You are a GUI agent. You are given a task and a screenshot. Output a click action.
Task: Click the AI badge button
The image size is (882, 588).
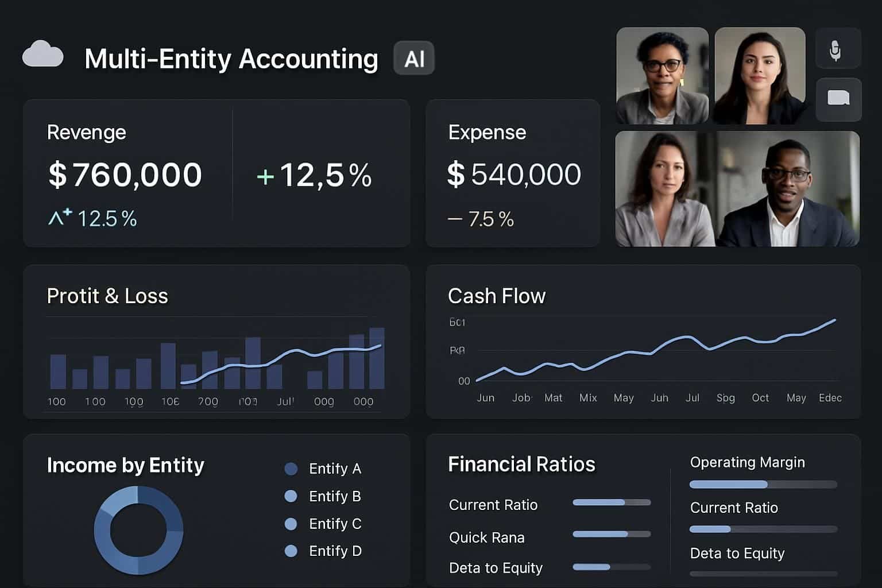point(413,59)
